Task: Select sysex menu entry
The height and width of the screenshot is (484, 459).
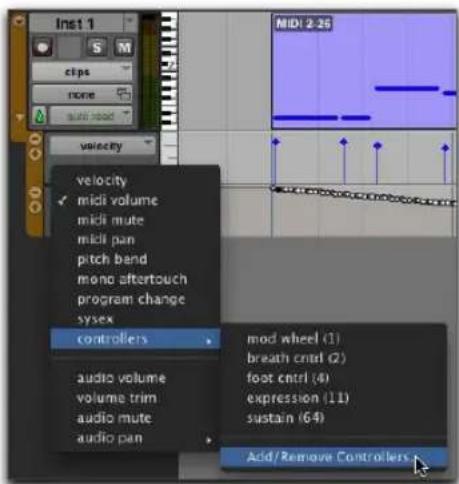Action: pos(135,319)
